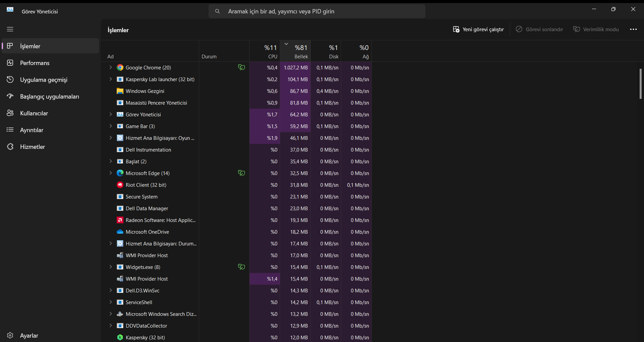Click the Radeon Software icon
Image resolution: width=644 pixels, height=342 pixels.
coord(120,220)
